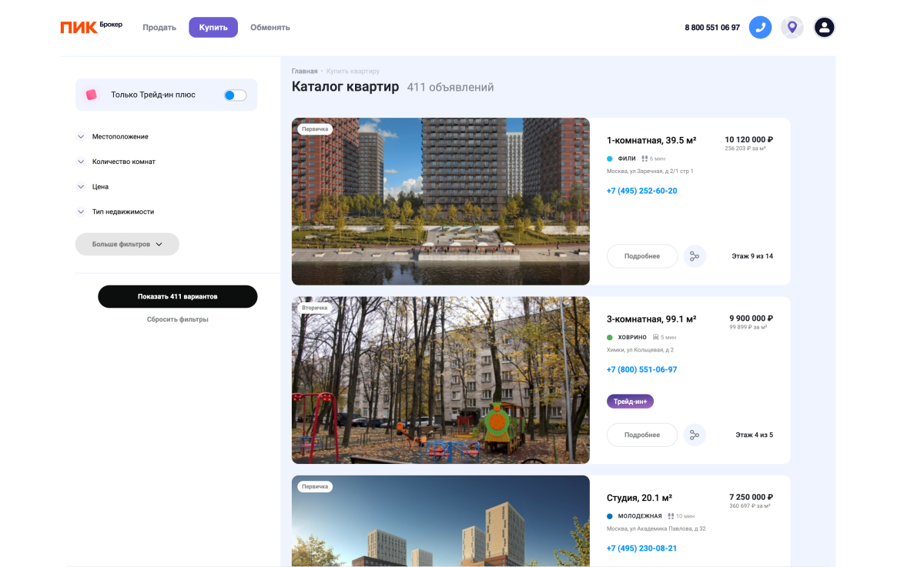Click the Фили metro station dot
Viewport: 924px width, 567px height.
coord(610,158)
